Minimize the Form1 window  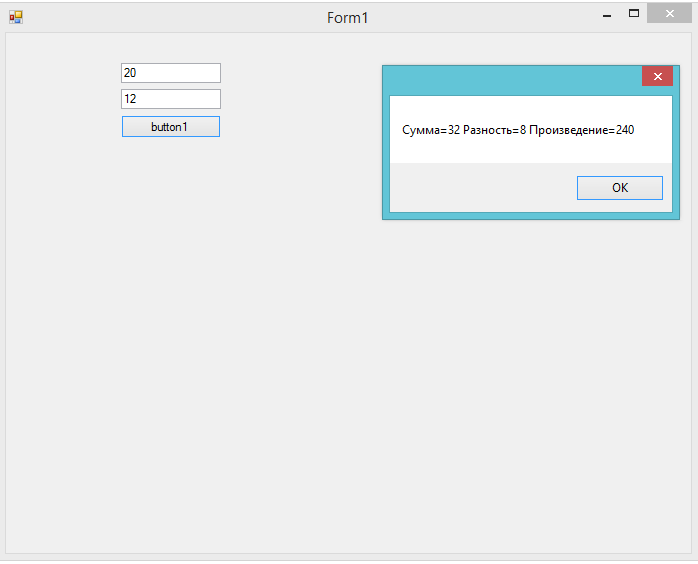(x=607, y=15)
